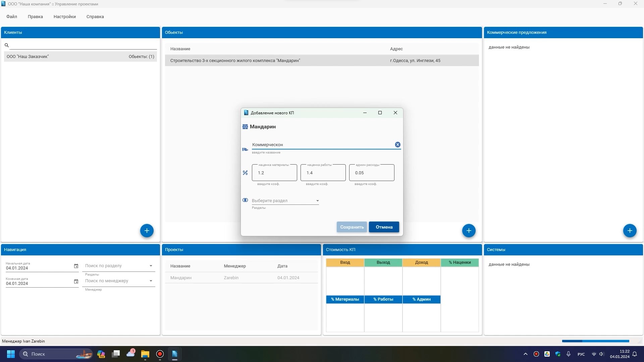The height and width of the screenshot is (362, 644).
Task: Open calendar for end date field
Action: coord(76,282)
